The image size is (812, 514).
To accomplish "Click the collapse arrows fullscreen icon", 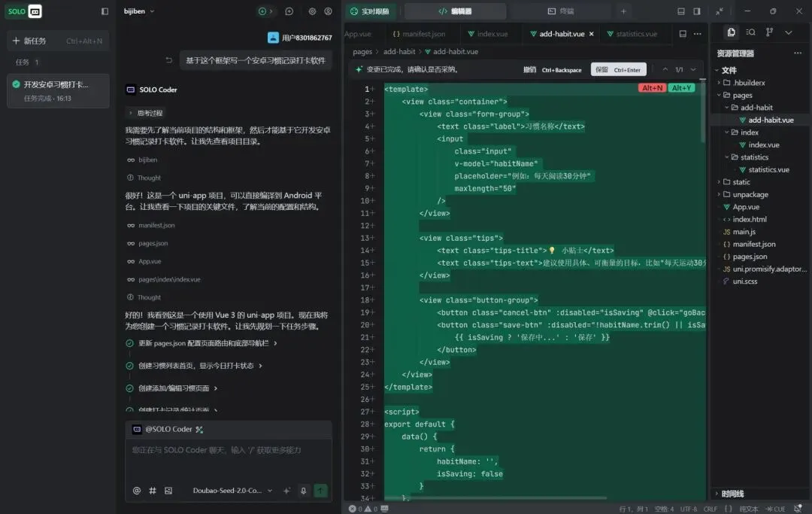I will pyautogui.click(x=720, y=11).
